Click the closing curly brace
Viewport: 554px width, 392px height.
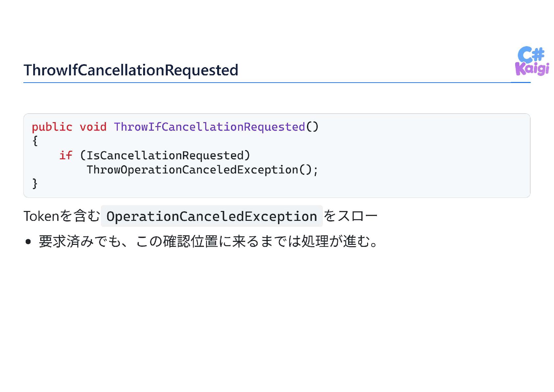tap(35, 184)
